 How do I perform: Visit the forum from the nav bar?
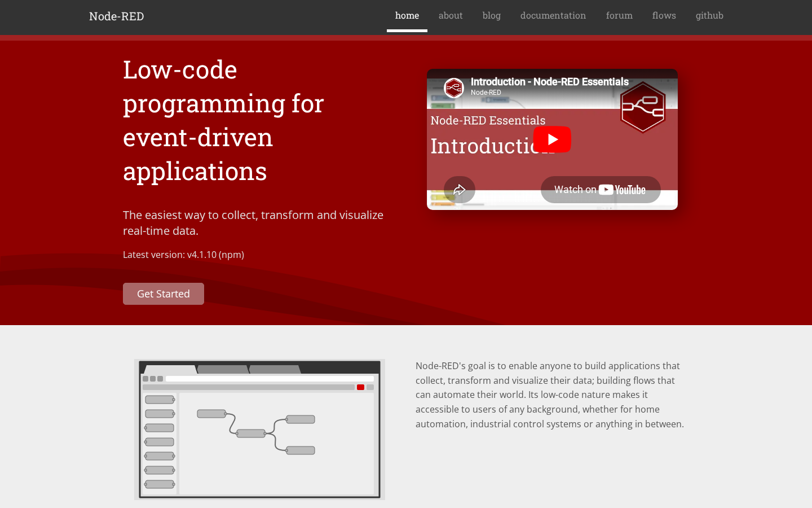pos(619,16)
